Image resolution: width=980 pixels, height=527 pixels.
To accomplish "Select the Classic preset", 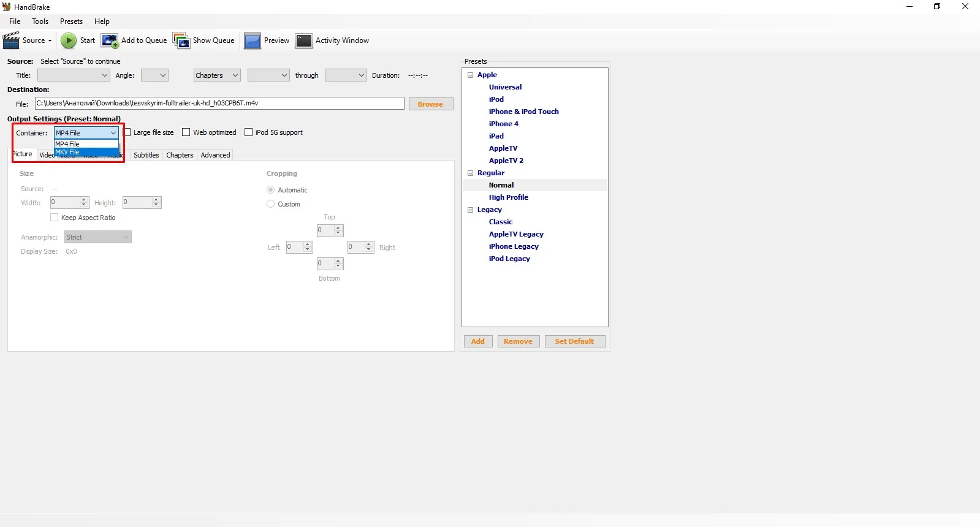I will (x=501, y=222).
